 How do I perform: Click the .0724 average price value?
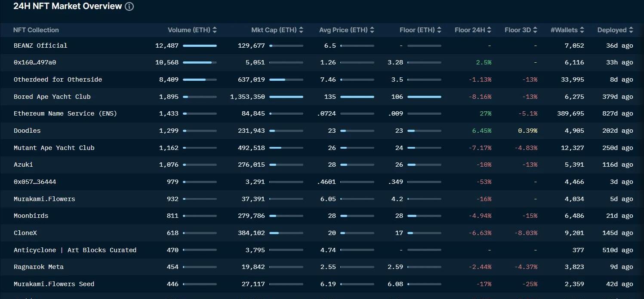pyautogui.click(x=327, y=113)
